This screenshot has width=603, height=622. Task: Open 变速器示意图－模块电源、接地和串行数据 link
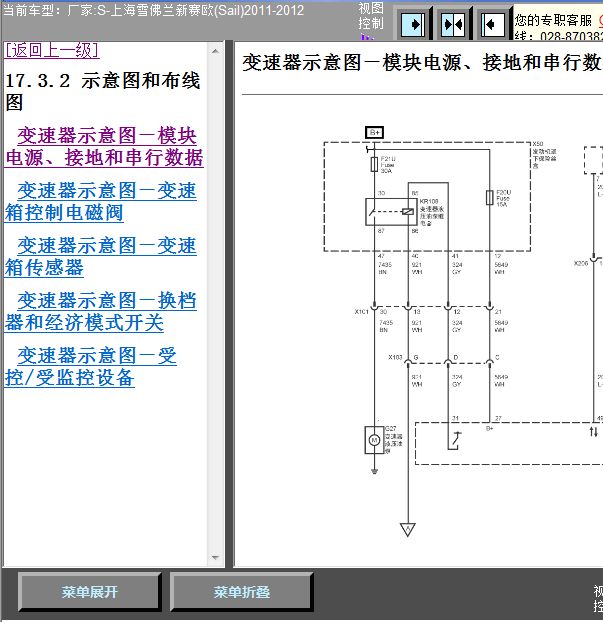[104, 147]
